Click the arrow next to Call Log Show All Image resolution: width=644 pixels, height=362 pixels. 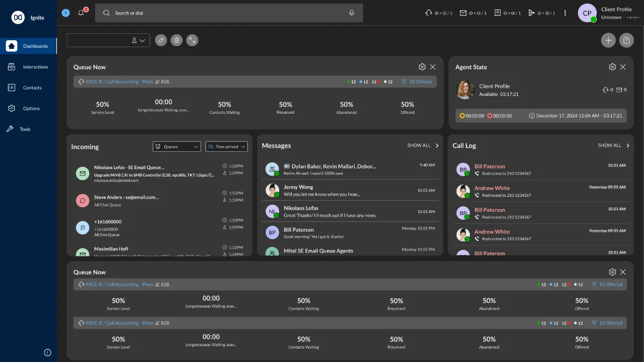pyautogui.click(x=628, y=145)
